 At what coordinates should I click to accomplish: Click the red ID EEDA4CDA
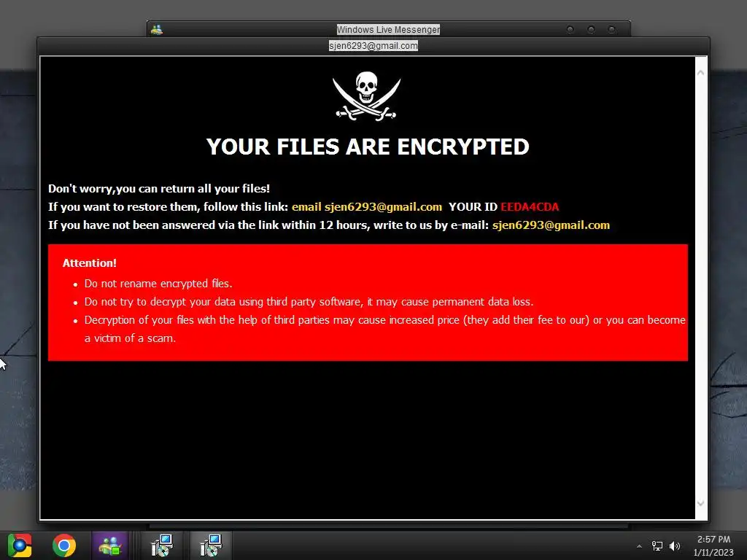[x=530, y=207]
